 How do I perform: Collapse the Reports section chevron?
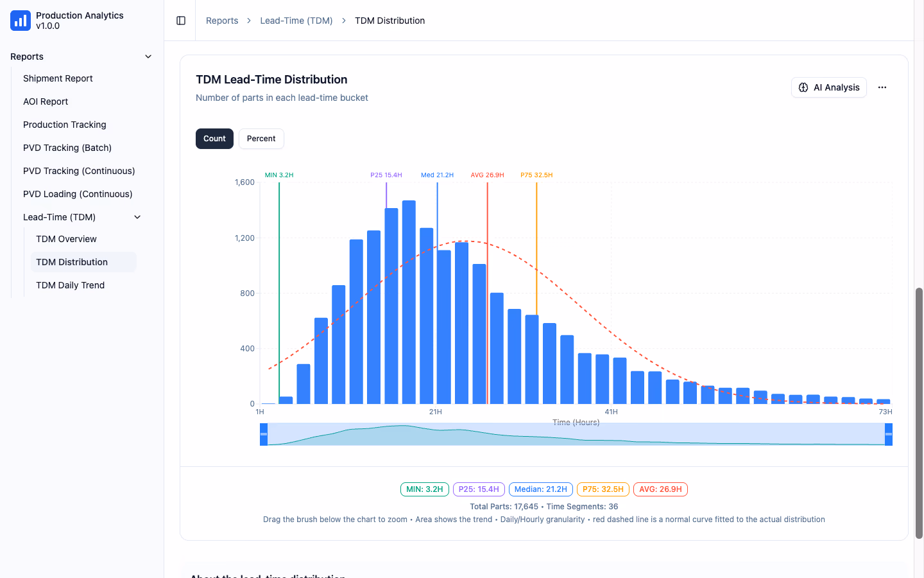click(x=148, y=57)
